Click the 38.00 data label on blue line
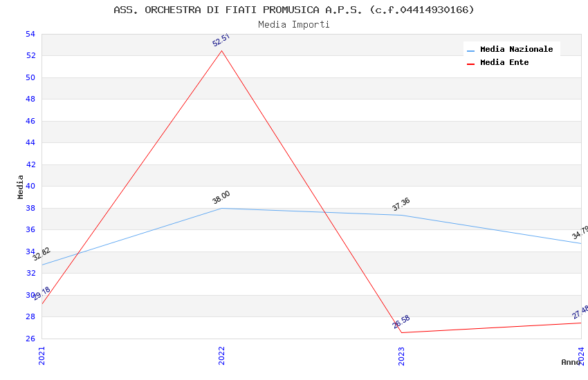Viewport: 588px width, 380px height. (x=221, y=198)
